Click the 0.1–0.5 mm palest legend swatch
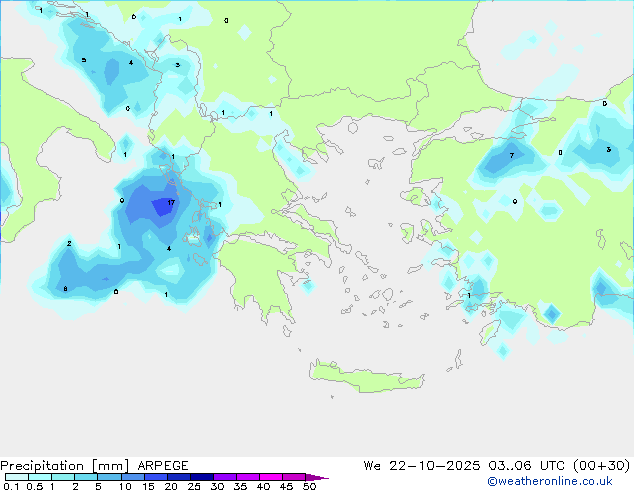 [x=17, y=477]
